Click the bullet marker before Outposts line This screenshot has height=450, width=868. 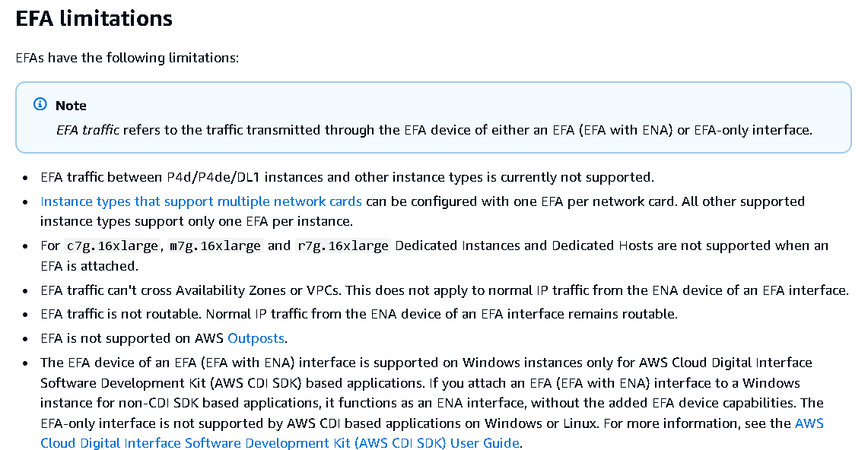click(25, 339)
